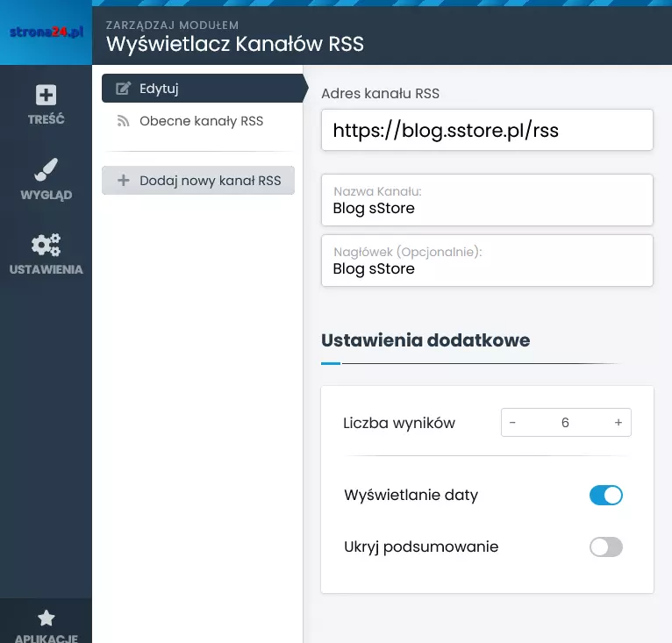Click the USTAWIENIA label
Screen dimensions: 672x643
[46, 269]
